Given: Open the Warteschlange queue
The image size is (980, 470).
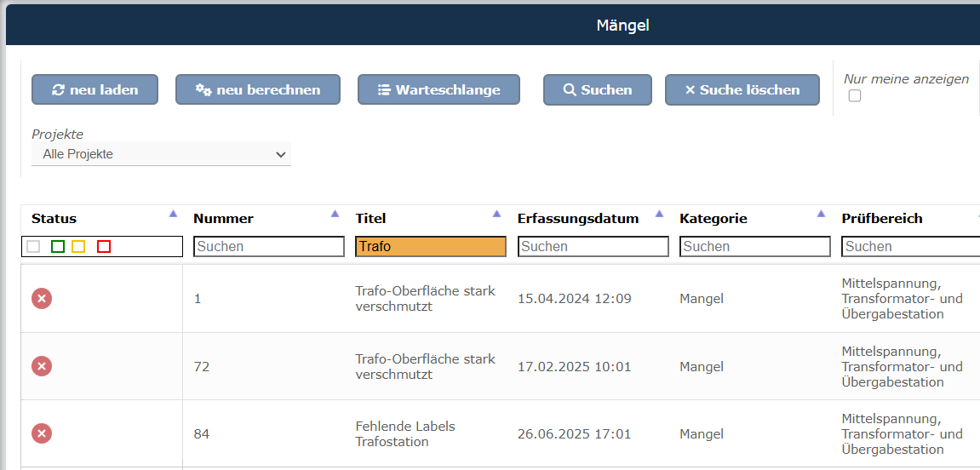Looking at the screenshot, I should point(438,89).
